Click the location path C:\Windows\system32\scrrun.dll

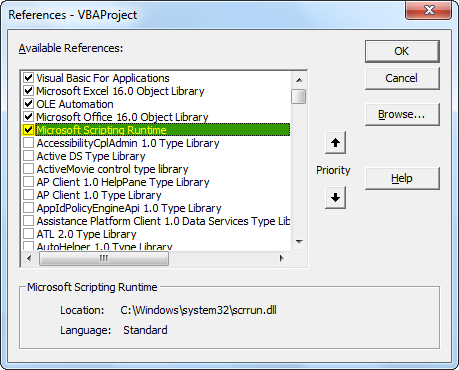click(198, 310)
